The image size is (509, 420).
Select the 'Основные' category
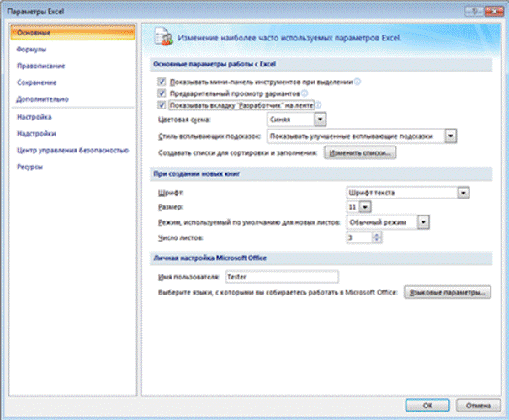(x=72, y=33)
